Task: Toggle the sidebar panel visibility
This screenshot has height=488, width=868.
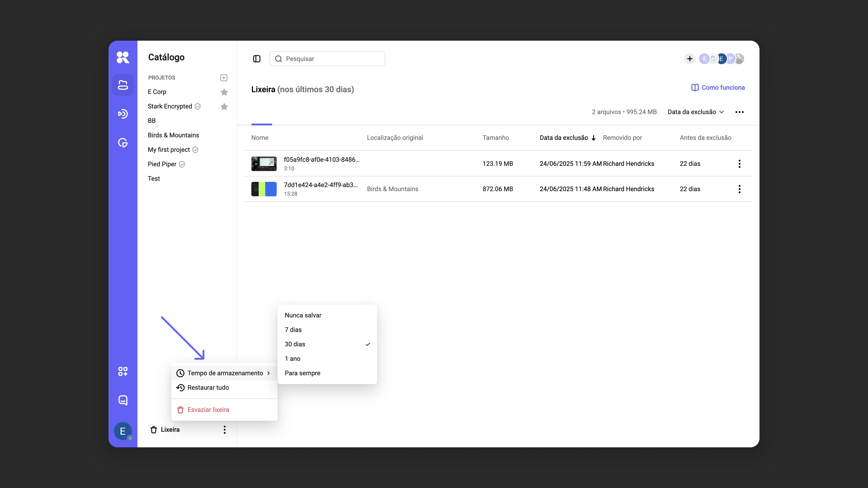Action: click(x=257, y=59)
